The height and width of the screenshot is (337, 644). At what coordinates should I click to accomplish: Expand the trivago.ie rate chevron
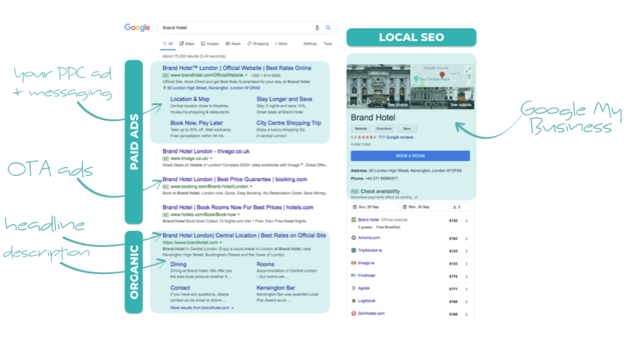[467, 264]
